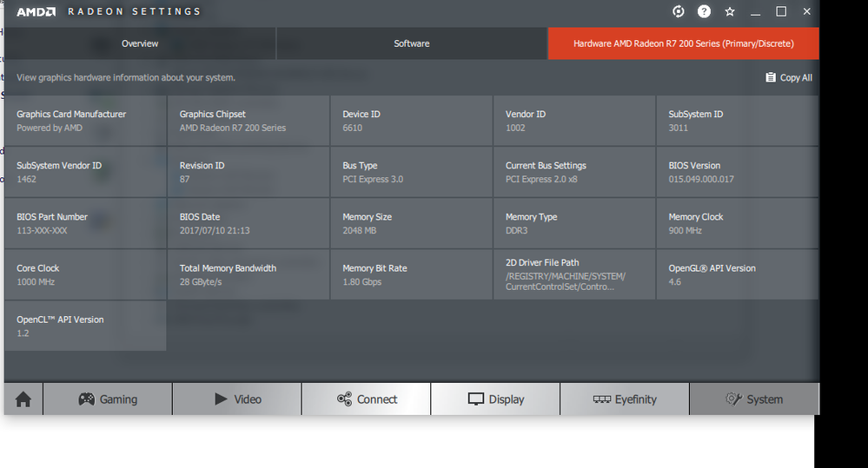
Task: Click the "RADEON SETTINGS" title text
Action: tap(134, 11)
